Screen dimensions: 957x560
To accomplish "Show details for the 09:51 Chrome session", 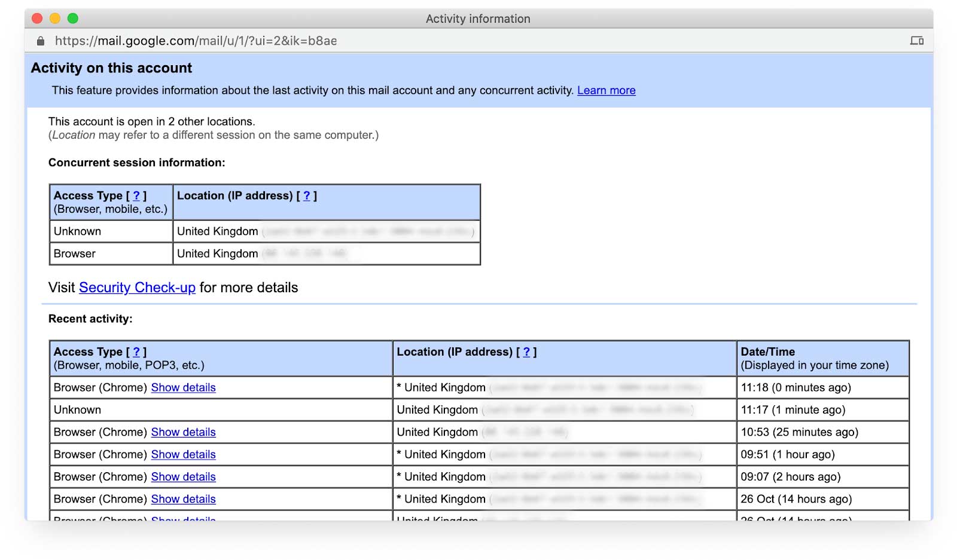I will [x=183, y=454].
